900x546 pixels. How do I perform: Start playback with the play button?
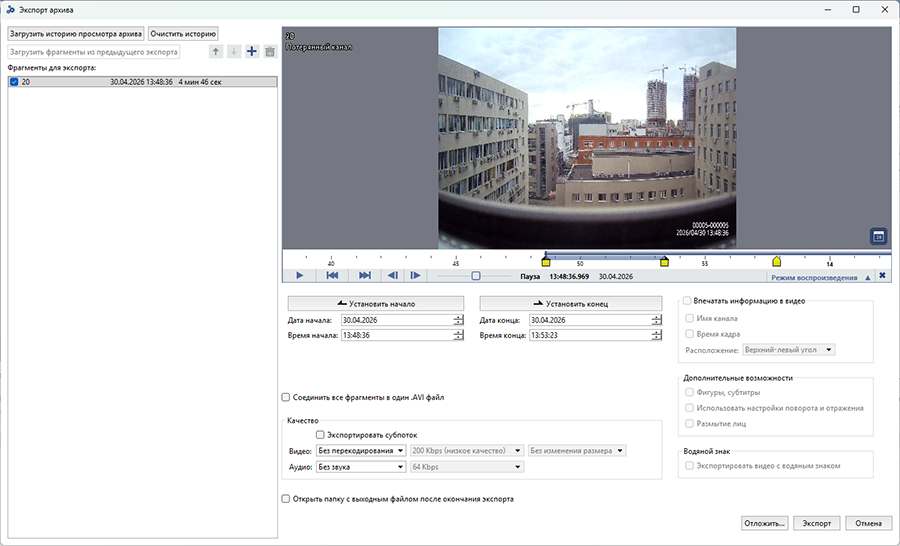point(300,276)
